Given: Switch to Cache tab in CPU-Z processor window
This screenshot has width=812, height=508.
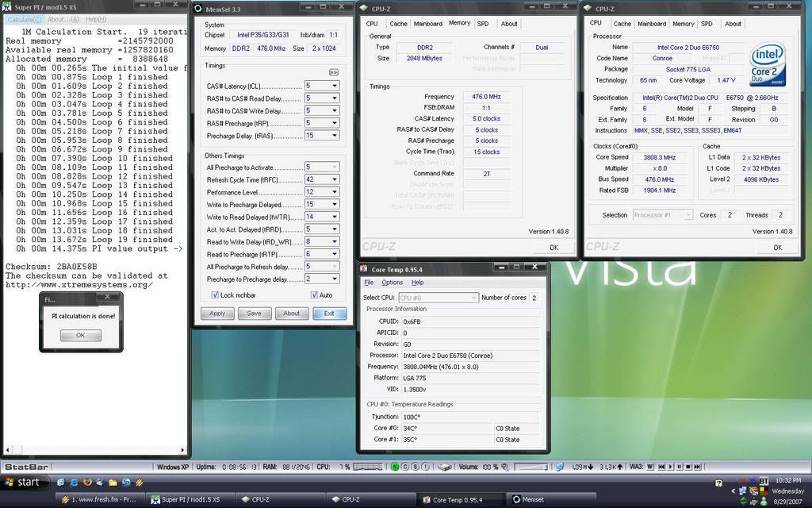Looking at the screenshot, I should (x=622, y=24).
